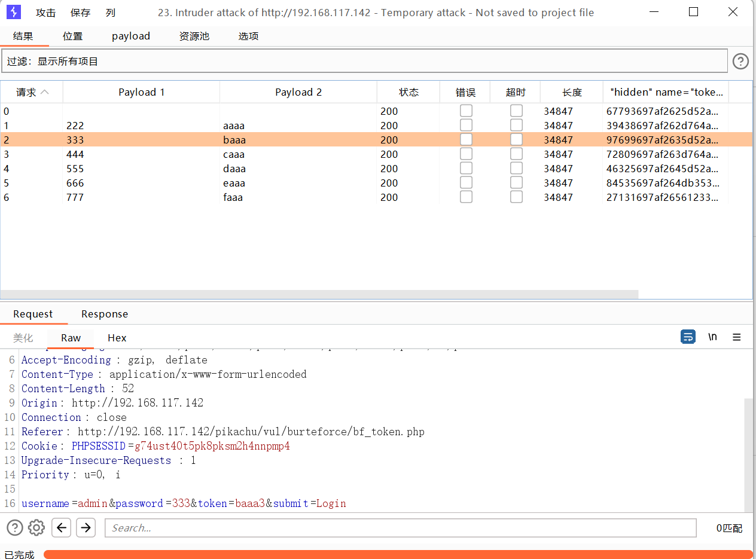Toggle 错误 checkbox in row with payload 222
756x559 pixels.
coord(466,125)
